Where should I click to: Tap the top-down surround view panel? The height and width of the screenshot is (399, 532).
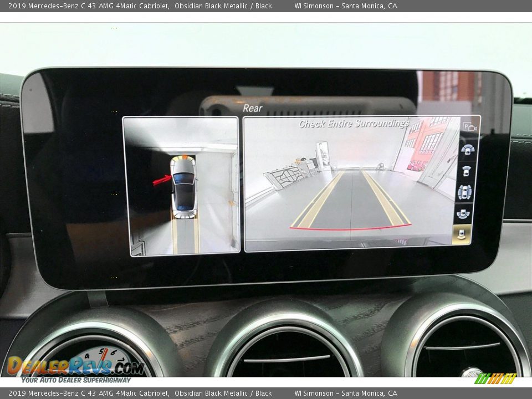pyautogui.click(x=182, y=186)
